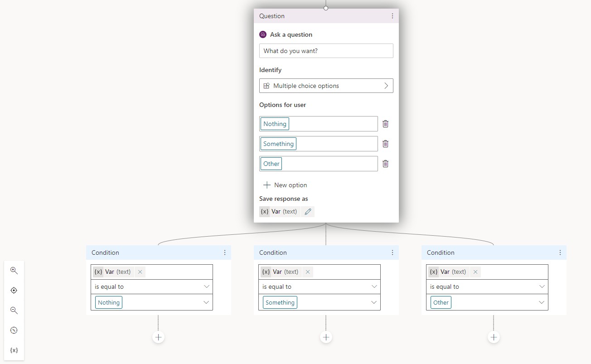Delete the Nothing option with trash icon
Screen dimensions: 591x364
click(x=386, y=124)
